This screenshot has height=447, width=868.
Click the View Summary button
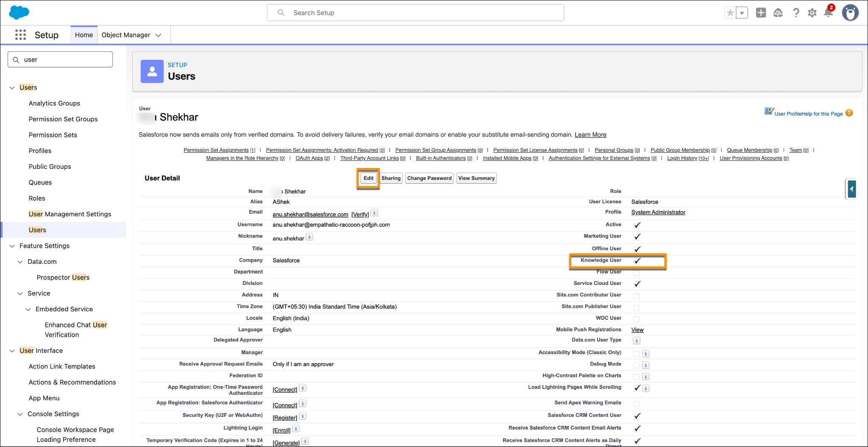click(476, 178)
